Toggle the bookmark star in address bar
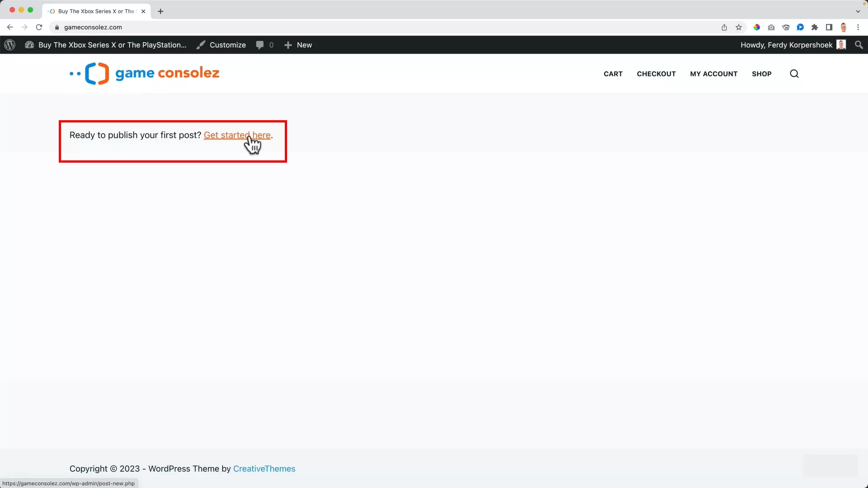 tap(739, 27)
